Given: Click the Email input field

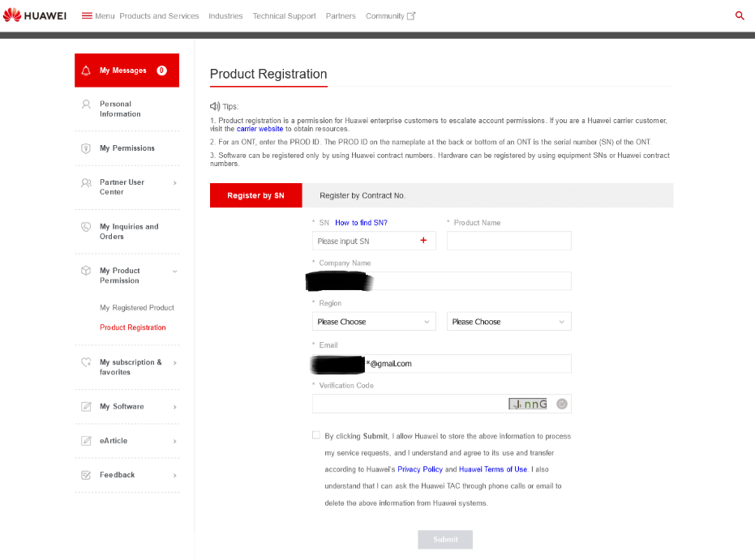Looking at the screenshot, I should [x=441, y=364].
